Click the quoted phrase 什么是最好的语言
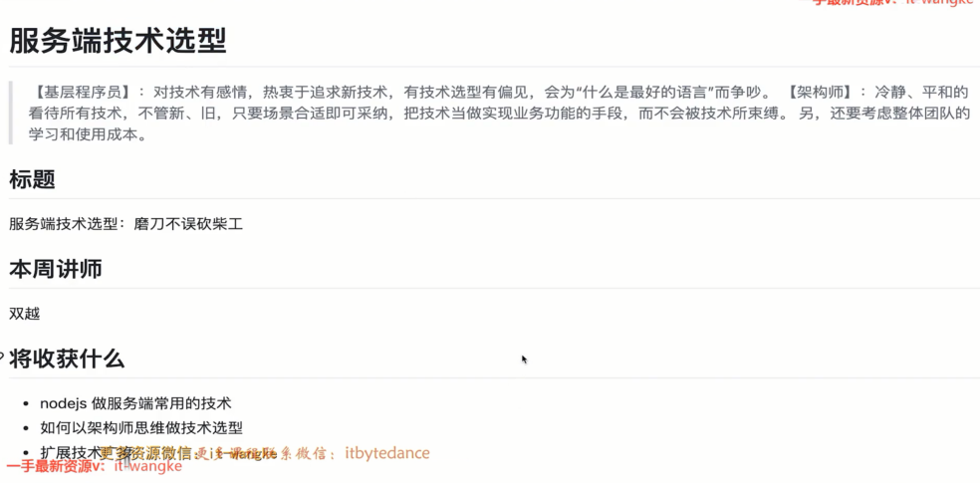Image resolution: width=980 pixels, height=483 pixels. 645,94
